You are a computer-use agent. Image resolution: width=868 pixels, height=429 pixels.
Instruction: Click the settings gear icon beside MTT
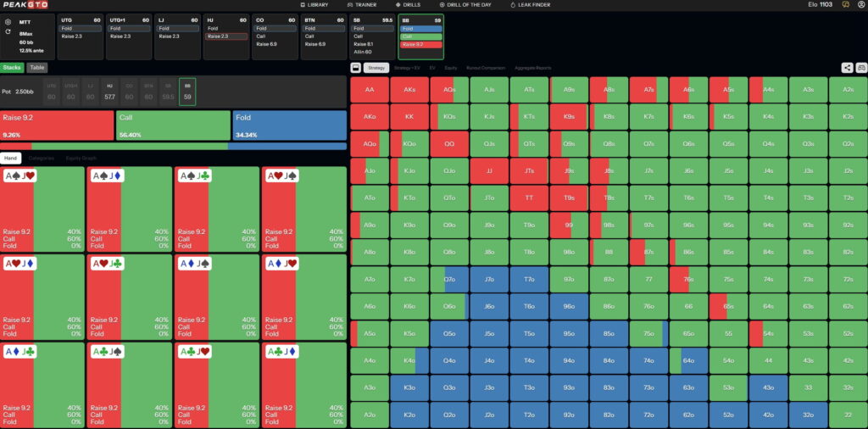coord(8,21)
